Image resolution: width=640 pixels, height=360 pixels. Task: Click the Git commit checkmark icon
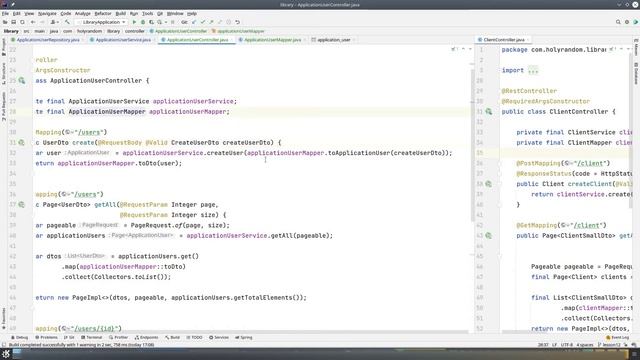click(x=203, y=22)
